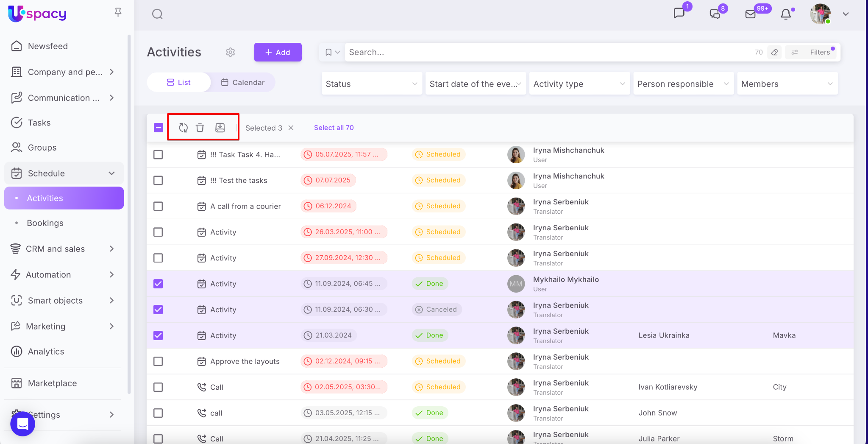Click the export download icon in bulk toolbar
868x444 pixels.
(220, 128)
